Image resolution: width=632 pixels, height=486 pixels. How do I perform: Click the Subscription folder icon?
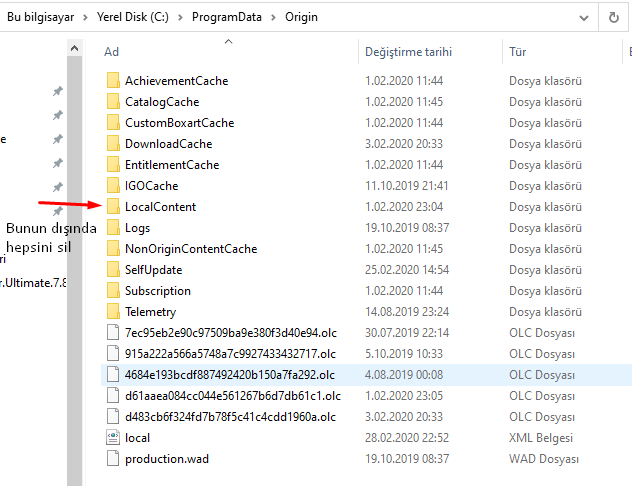pyautogui.click(x=113, y=291)
